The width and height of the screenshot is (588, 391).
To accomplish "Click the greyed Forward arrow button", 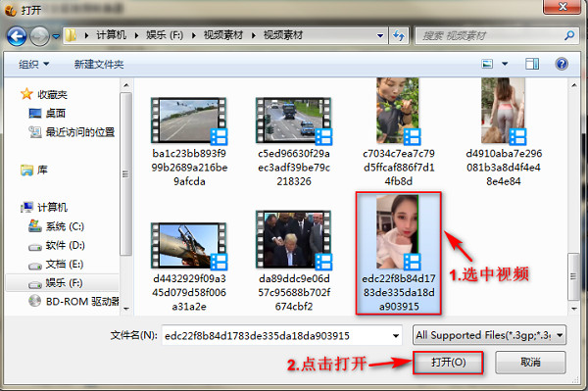I will pos(39,36).
